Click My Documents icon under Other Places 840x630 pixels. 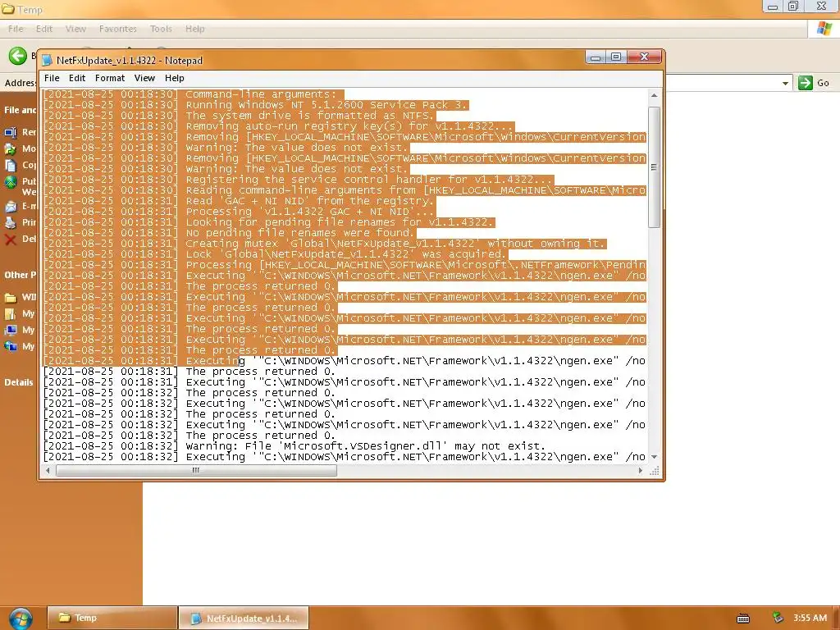(x=11, y=314)
